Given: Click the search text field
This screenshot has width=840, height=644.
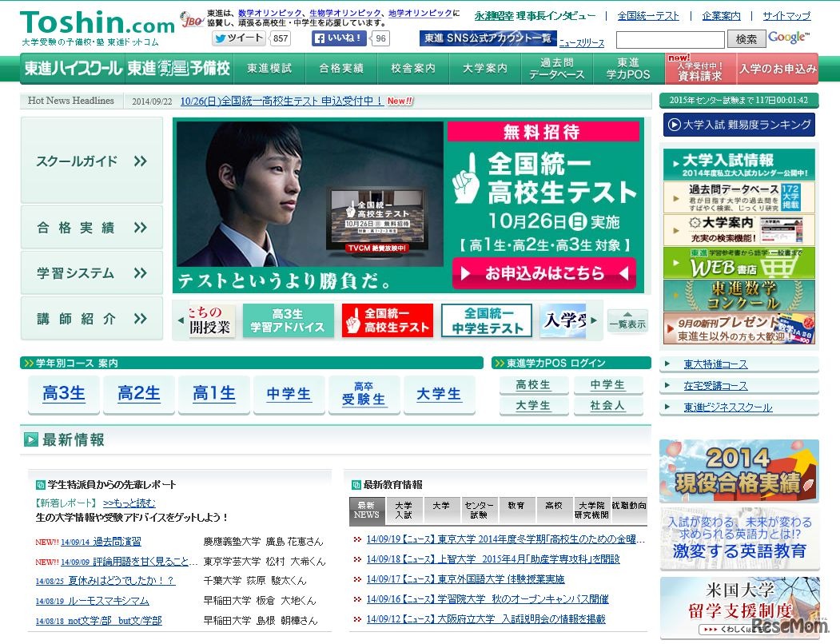Looking at the screenshot, I should [x=671, y=40].
